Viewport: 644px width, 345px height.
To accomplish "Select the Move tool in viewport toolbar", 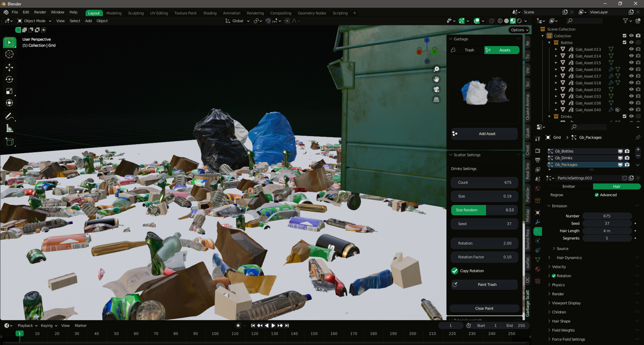I will [10, 67].
